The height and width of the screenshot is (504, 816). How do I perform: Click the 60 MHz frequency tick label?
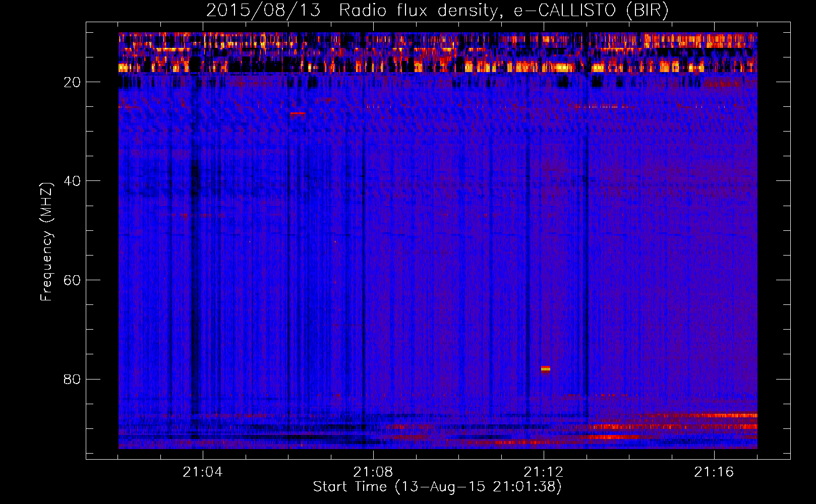(x=72, y=280)
